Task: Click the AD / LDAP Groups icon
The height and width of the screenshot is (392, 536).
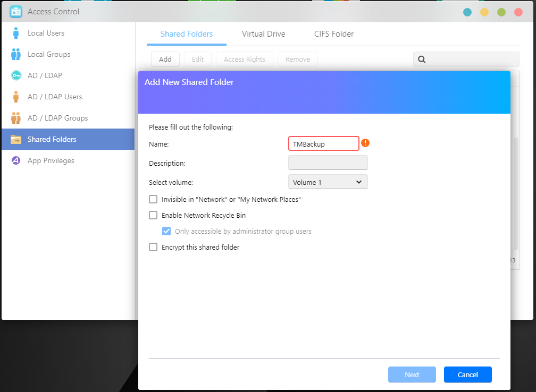Action: tap(16, 118)
